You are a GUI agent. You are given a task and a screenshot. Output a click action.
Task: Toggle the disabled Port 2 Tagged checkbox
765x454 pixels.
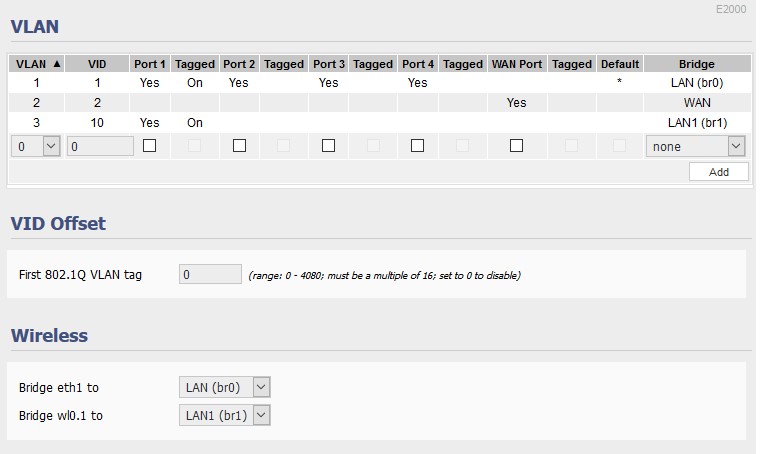point(283,145)
